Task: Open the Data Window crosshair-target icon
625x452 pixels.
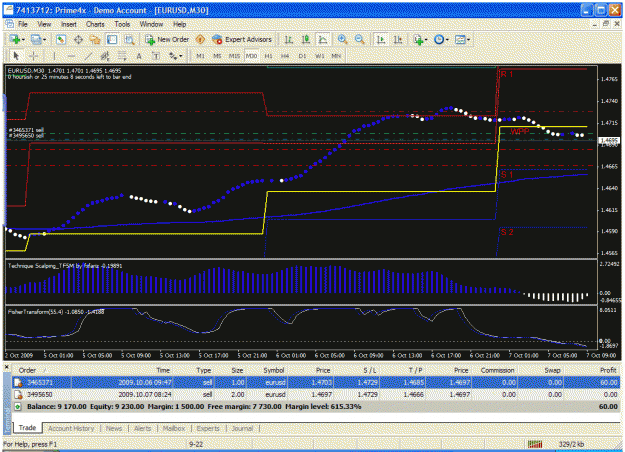Action: [x=78, y=39]
